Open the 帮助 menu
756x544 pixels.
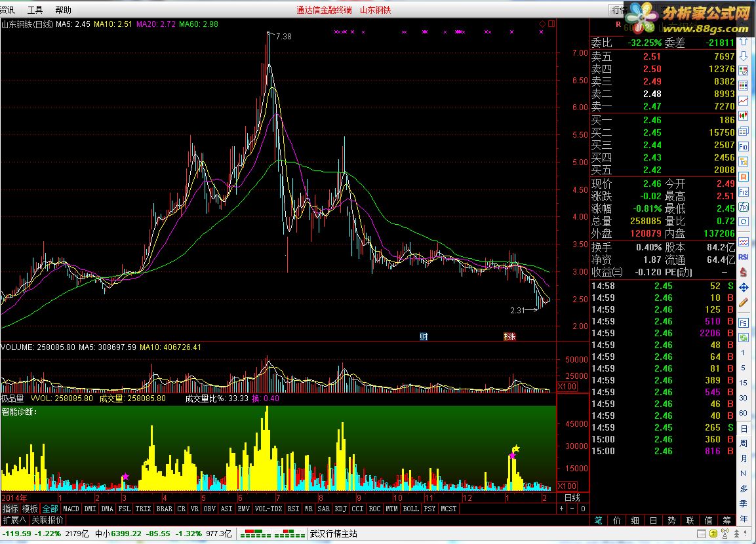(x=63, y=10)
